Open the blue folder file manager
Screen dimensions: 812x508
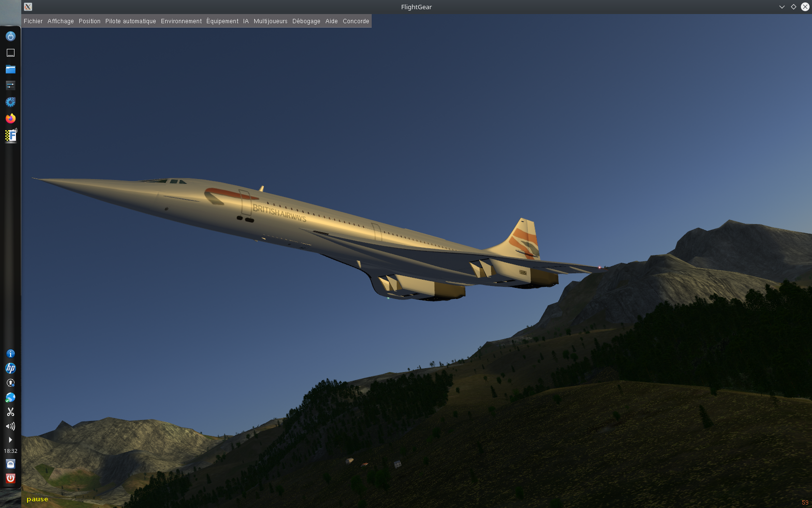11,69
